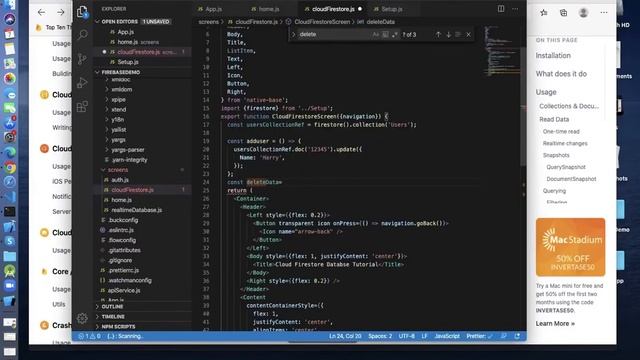Screen dimensions: 640x360
Task: Click browser favorites star icon
Action: pos(544,13)
